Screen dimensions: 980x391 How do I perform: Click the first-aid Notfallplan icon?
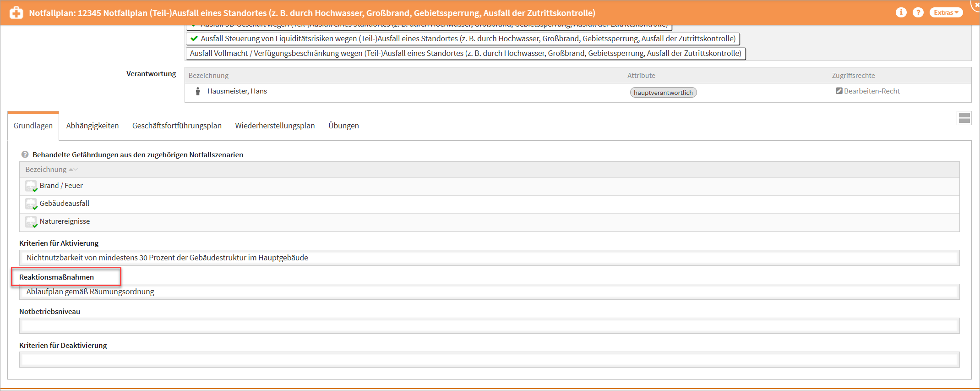click(x=16, y=13)
